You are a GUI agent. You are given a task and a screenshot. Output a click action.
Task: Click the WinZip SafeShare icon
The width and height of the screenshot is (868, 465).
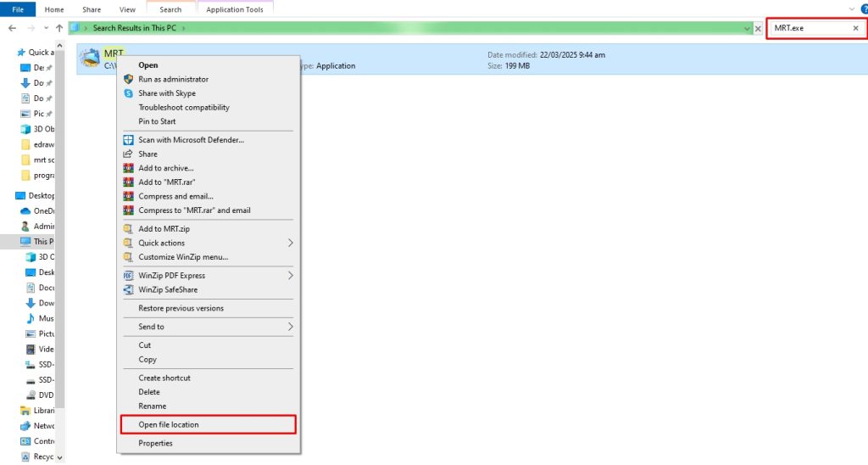pyautogui.click(x=129, y=289)
